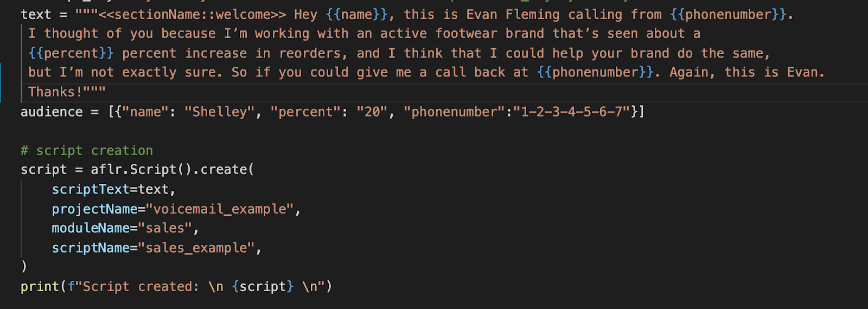Click the scriptText=text argument
This screenshot has width=868, height=309.
[110, 190]
